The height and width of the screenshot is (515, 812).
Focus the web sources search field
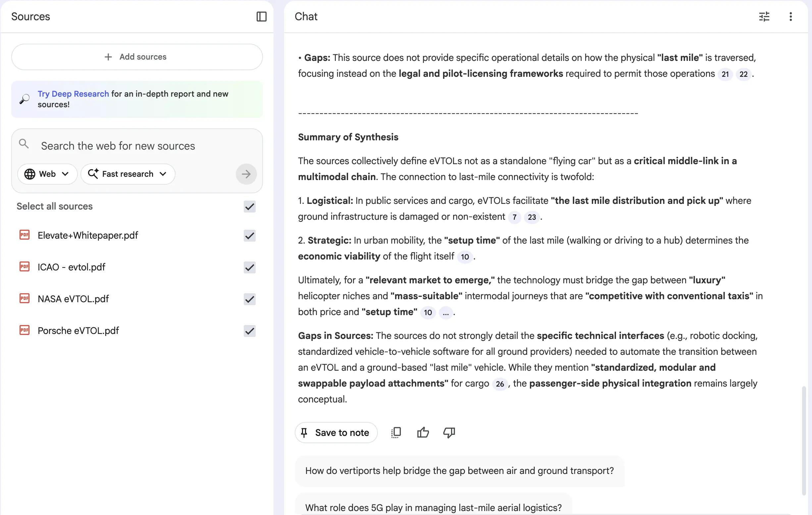coord(118,146)
